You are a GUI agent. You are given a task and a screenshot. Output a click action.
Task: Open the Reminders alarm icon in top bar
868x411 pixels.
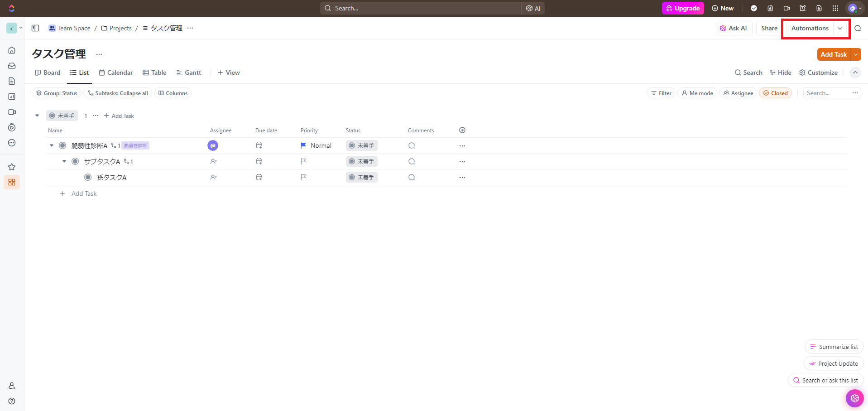tap(803, 8)
